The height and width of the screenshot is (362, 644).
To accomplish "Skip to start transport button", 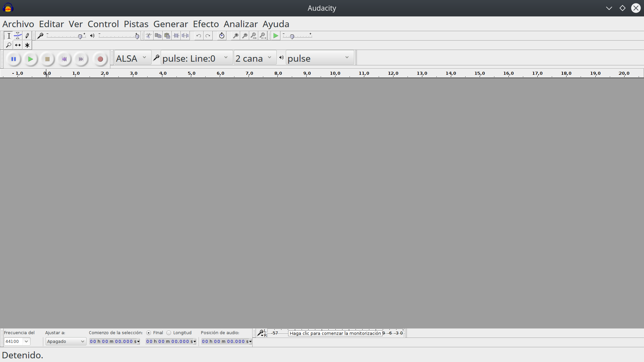I will [64, 59].
